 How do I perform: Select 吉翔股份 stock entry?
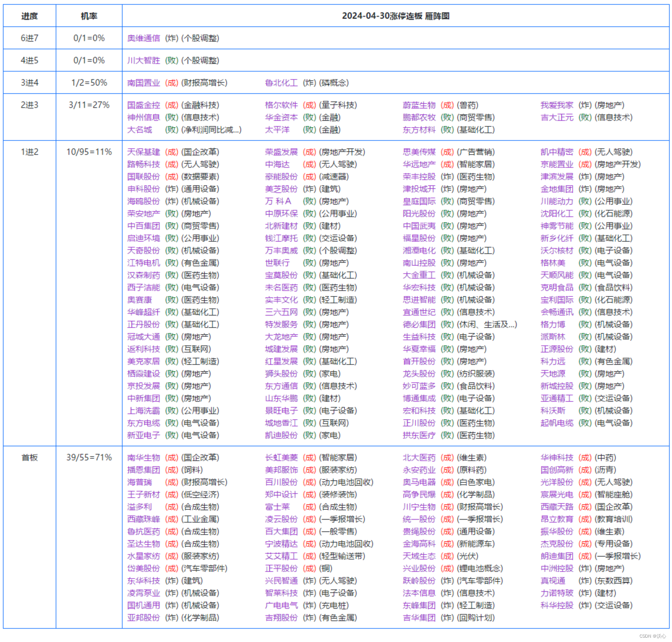[x=281, y=617]
